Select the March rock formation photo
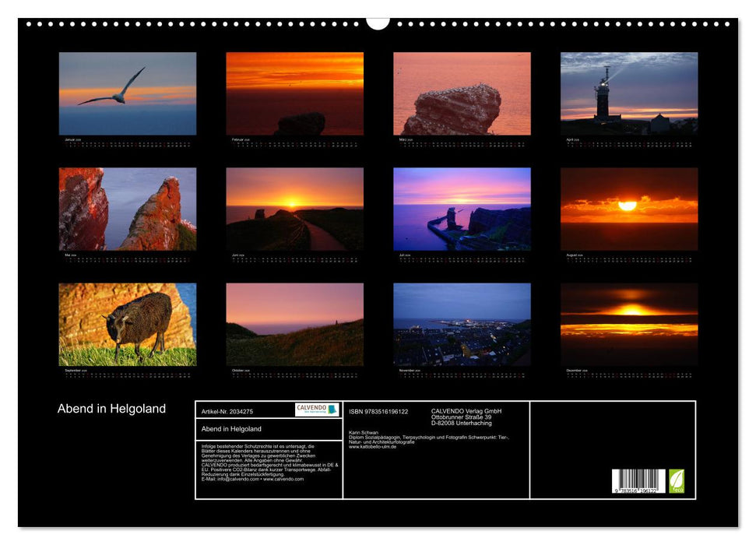 click(462, 93)
